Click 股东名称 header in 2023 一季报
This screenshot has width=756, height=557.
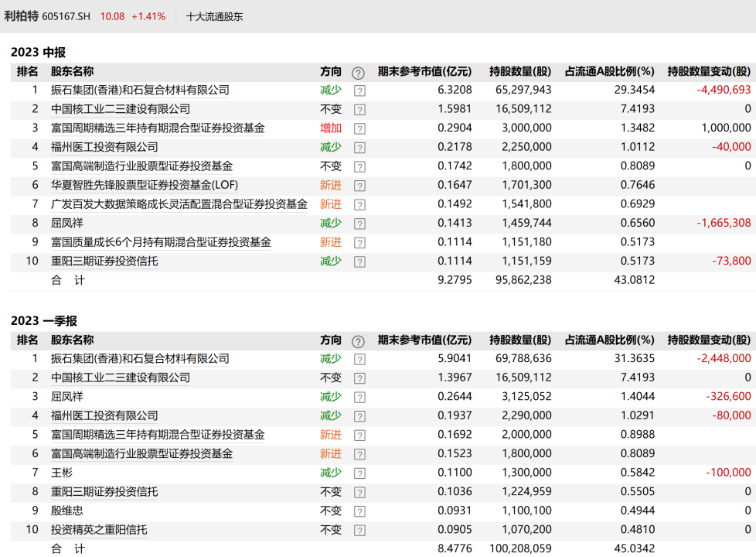(x=73, y=340)
